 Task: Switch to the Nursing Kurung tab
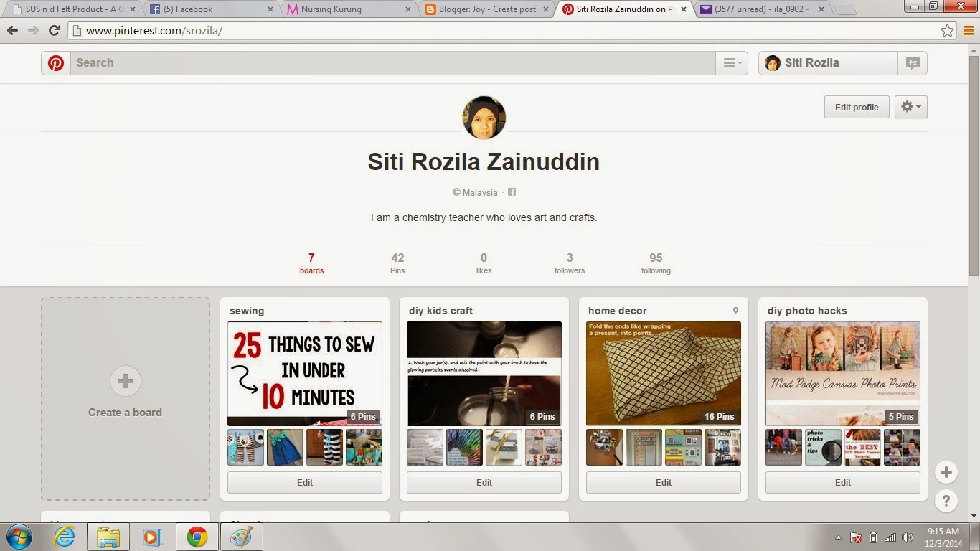click(348, 9)
